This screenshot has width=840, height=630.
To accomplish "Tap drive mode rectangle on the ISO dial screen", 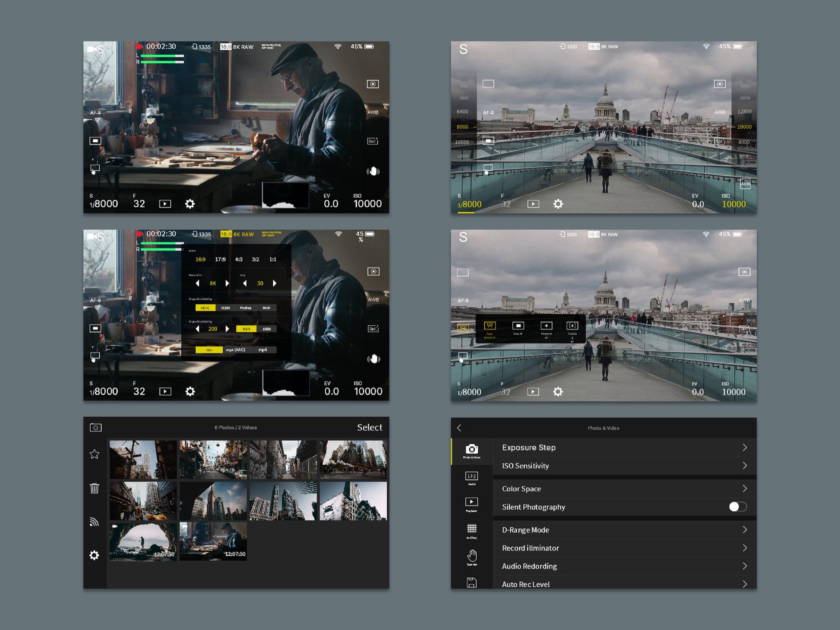I will click(x=488, y=84).
